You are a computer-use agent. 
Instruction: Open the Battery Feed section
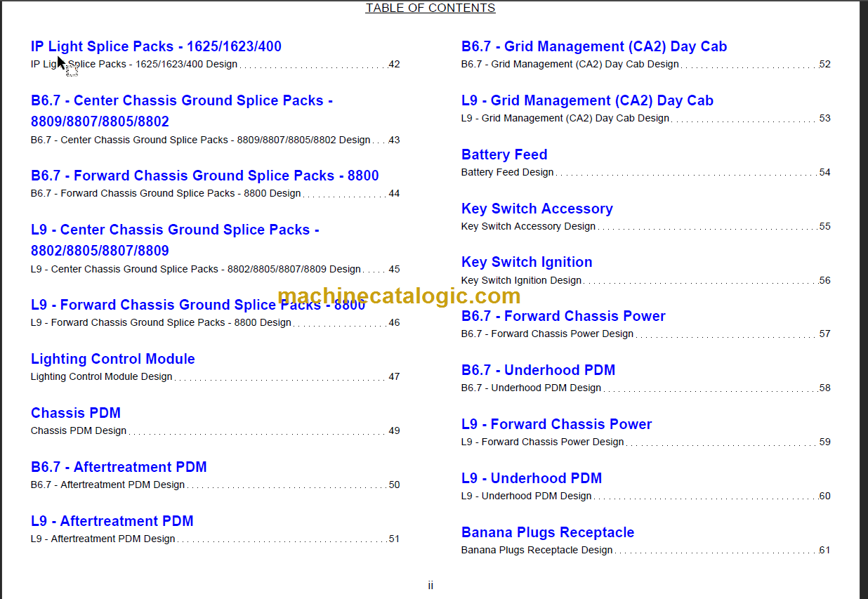(x=504, y=154)
